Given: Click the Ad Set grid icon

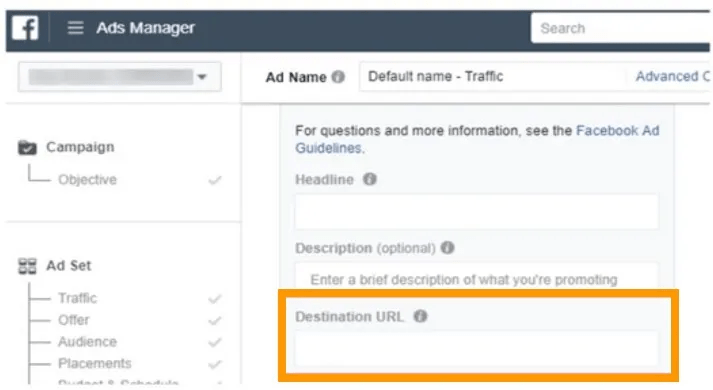Looking at the screenshot, I should (27, 266).
